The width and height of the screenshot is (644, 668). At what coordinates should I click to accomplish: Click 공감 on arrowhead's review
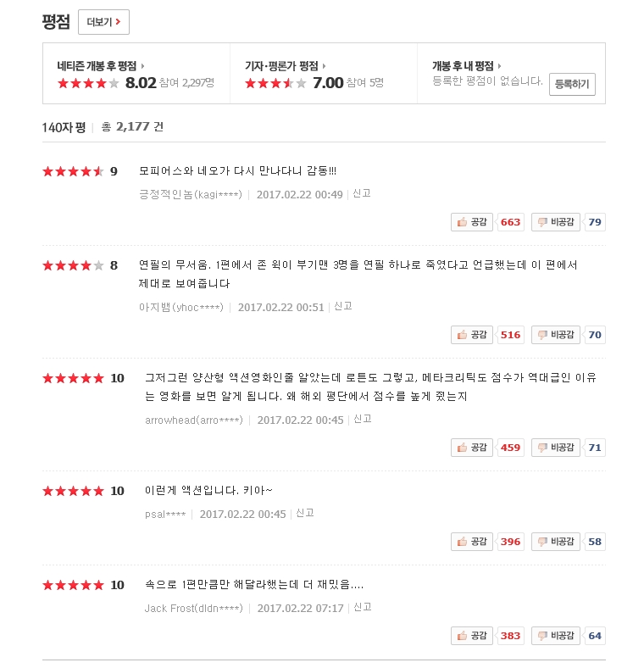(x=471, y=448)
